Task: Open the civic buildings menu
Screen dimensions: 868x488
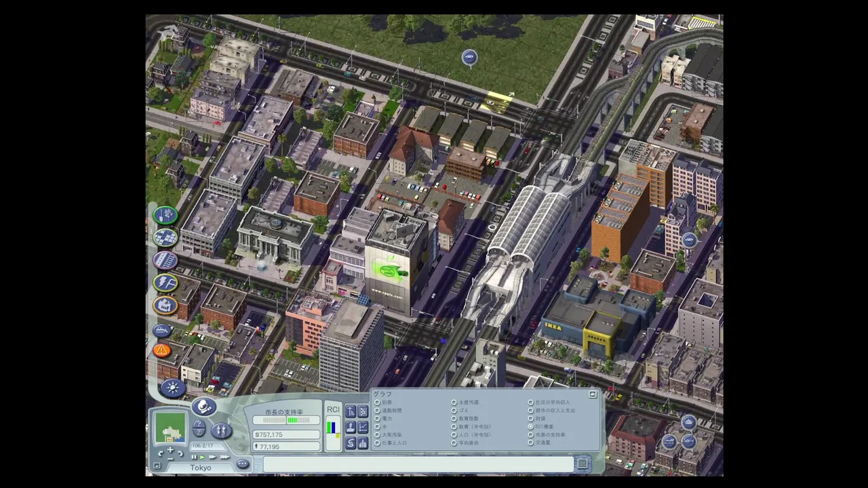Action: click(165, 305)
